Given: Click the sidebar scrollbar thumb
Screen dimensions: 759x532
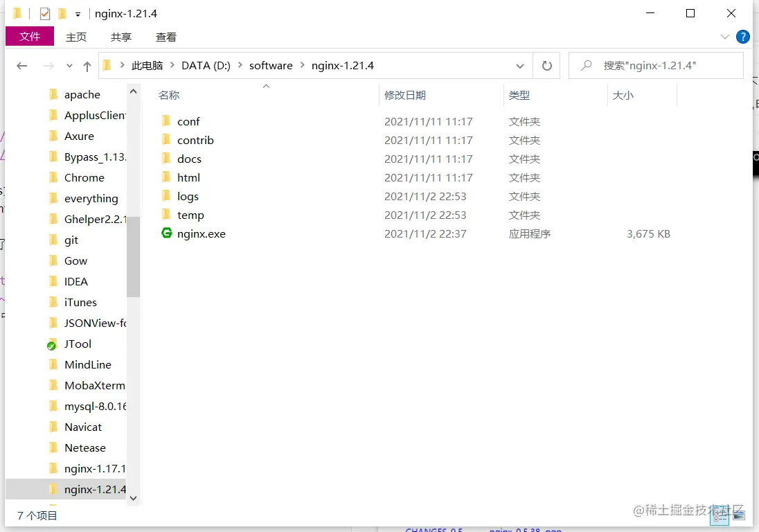Looking at the screenshot, I should 133,256.
